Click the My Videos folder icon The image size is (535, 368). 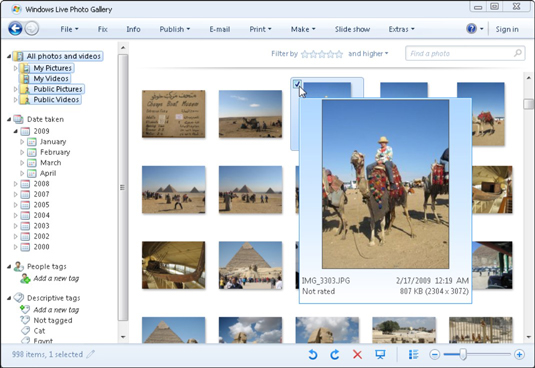pos(25,79)
